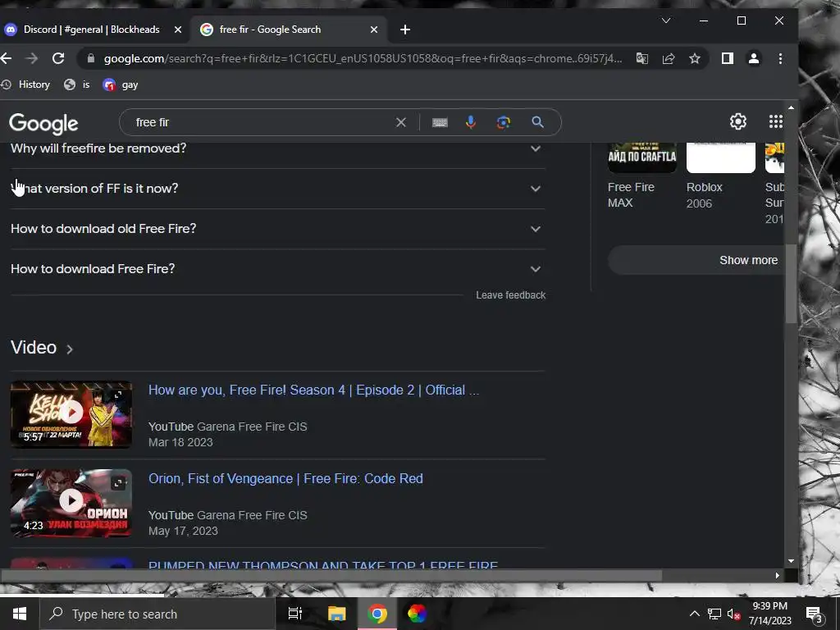The width and height of the screenshot is (840, 630).
Task: Show hidden system tray icons
Action: 694,614
